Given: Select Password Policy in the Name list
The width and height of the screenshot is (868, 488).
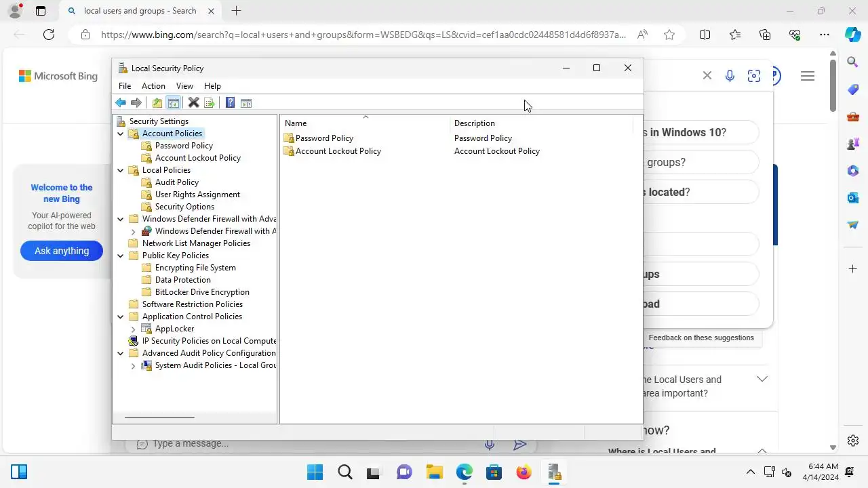Looking at the screenshot, I should click(324, 138).
